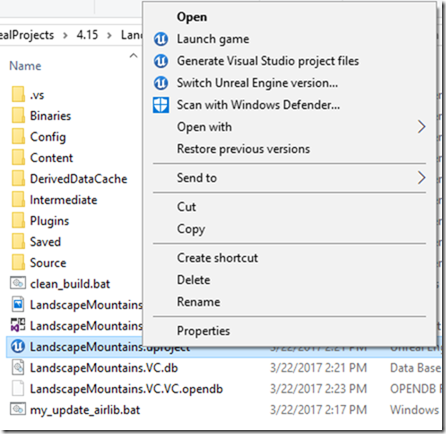Screen dimensions: 446x434
Task: Click the clean_build.bat file icon
Action: point(18,283)
